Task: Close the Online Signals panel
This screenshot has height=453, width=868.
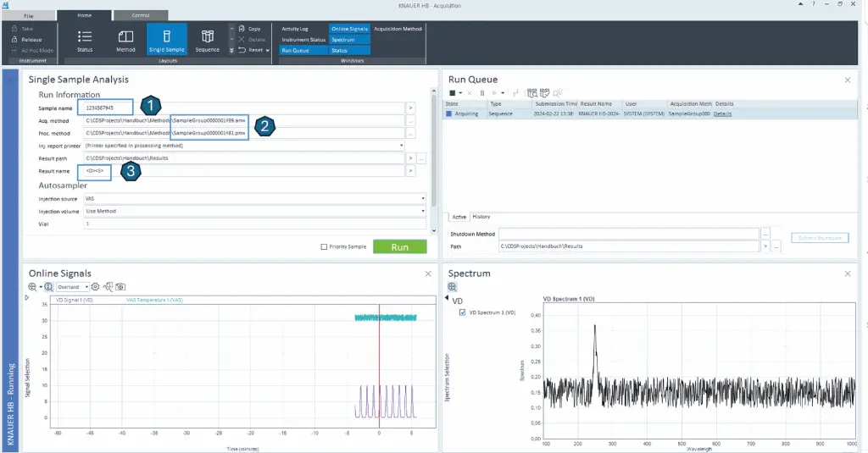Action: (428, 273)
